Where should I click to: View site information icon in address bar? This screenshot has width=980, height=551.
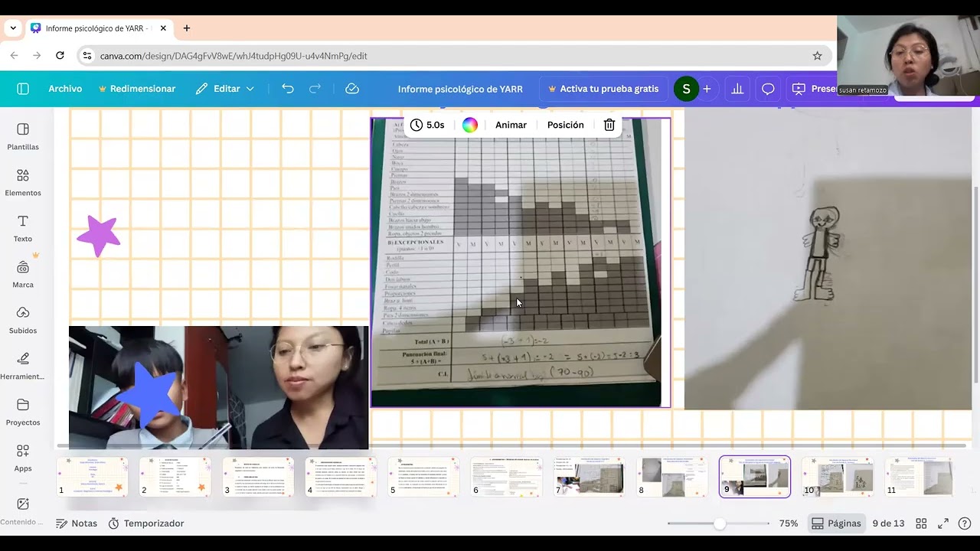[x=87, y=56]
